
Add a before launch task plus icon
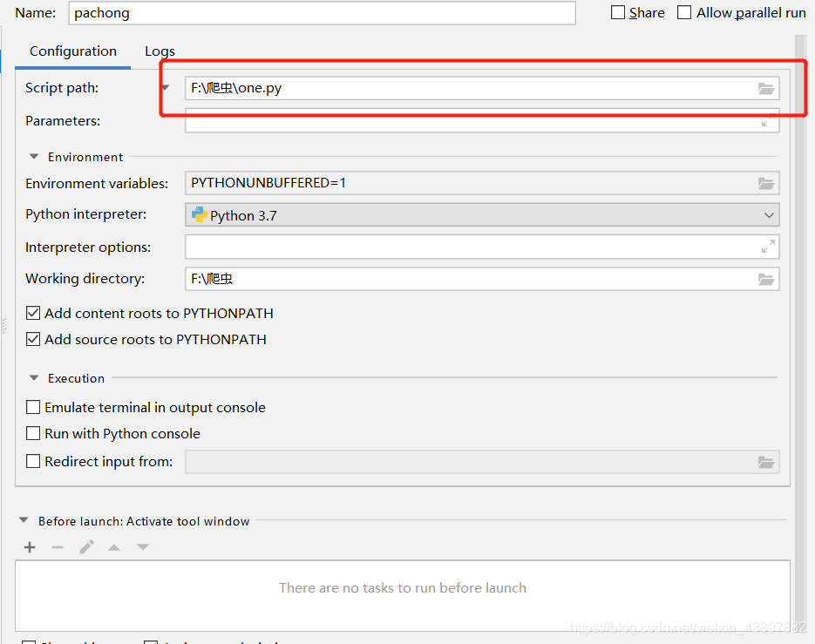click(30, 546)
